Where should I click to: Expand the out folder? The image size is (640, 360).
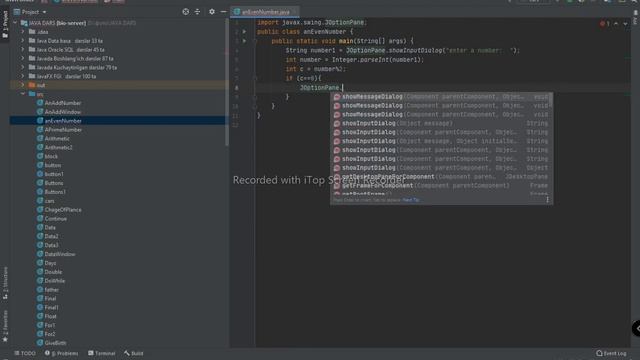(23, 85)
